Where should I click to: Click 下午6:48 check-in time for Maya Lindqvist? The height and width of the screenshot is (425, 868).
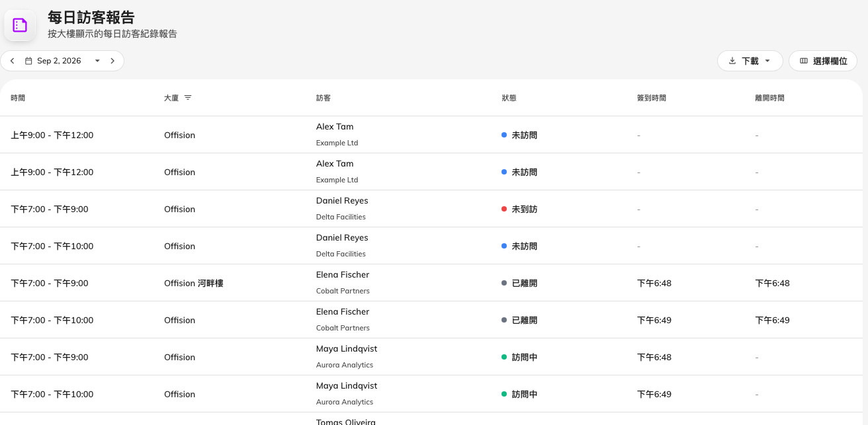coord(654,357)
